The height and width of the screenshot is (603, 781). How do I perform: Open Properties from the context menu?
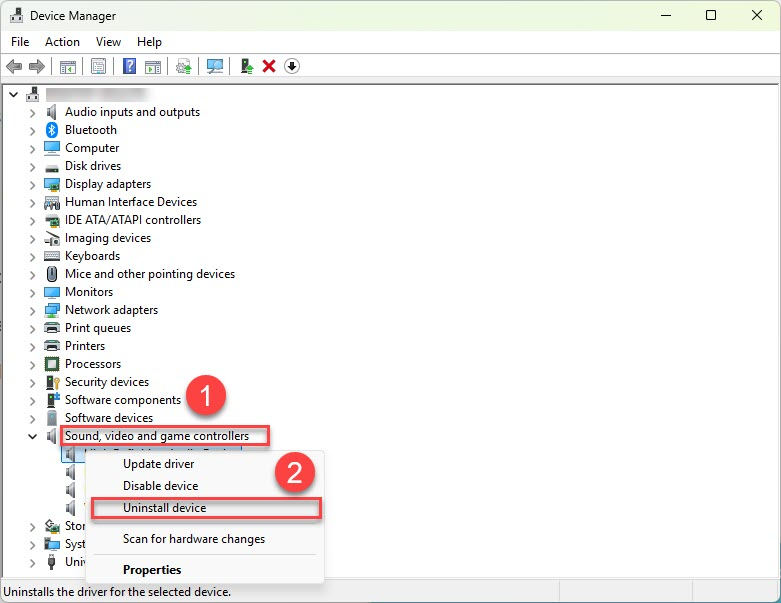[152, 570]
